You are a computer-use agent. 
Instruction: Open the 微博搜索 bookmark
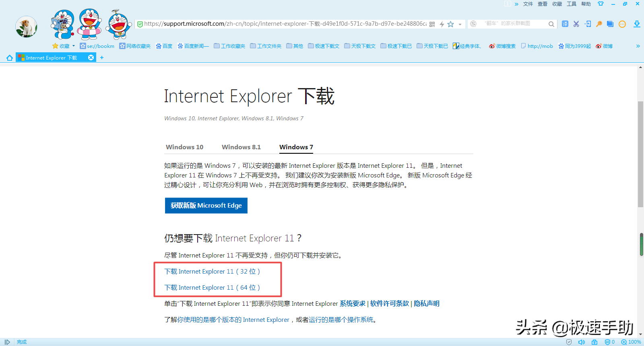[502, 46]
